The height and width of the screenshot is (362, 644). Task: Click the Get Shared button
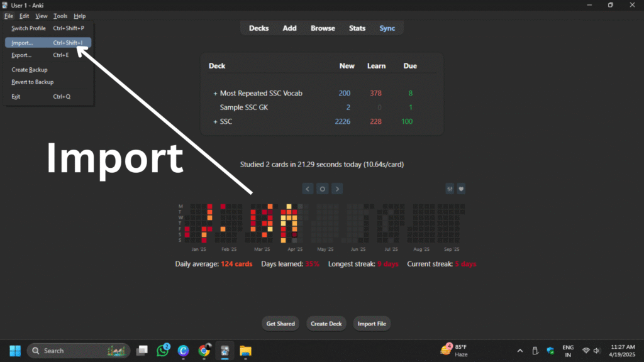280,324
